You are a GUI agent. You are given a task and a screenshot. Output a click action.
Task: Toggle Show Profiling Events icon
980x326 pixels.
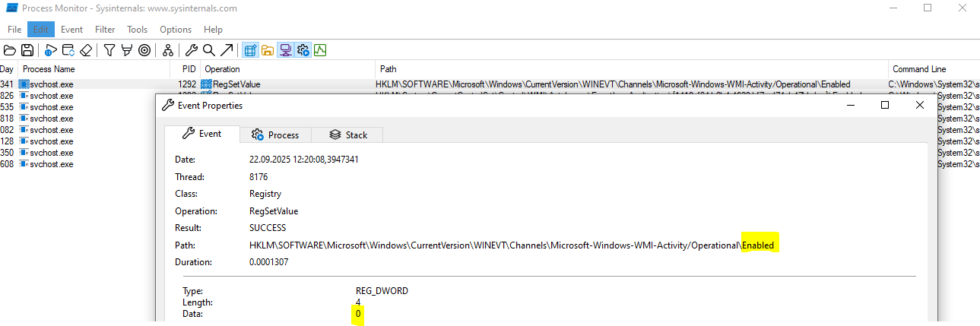(320, 51)
